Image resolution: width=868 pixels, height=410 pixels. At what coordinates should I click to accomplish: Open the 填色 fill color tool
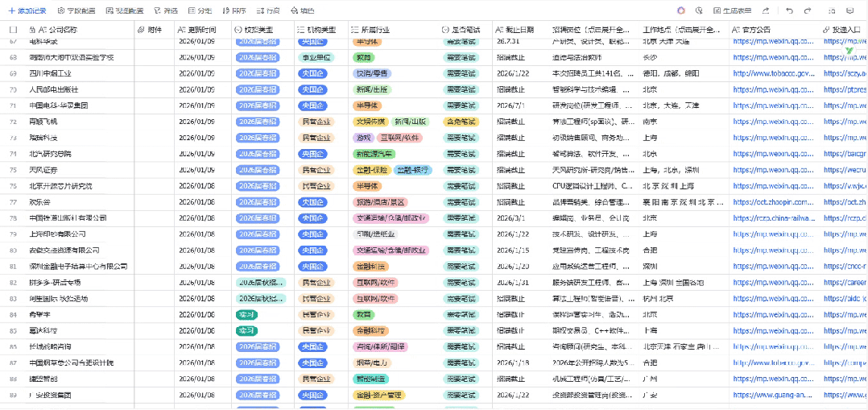[x=302, y=10]
